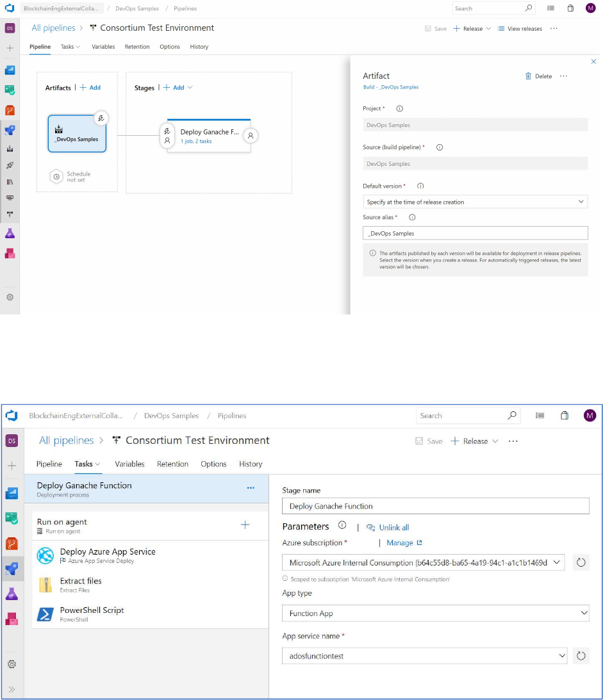The height and width of the screenshot is (700, 603).
Task: Open Deploy Ganache Function ellipsis menu
Action: click(251, 488)
